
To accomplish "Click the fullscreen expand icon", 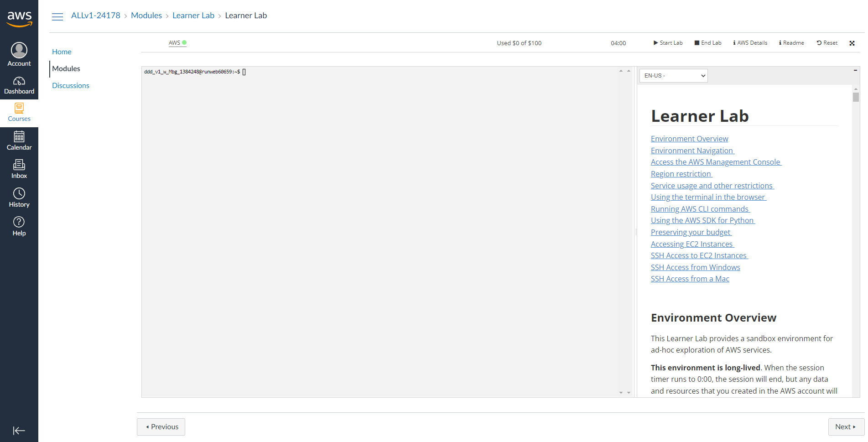I will (852, 43).
